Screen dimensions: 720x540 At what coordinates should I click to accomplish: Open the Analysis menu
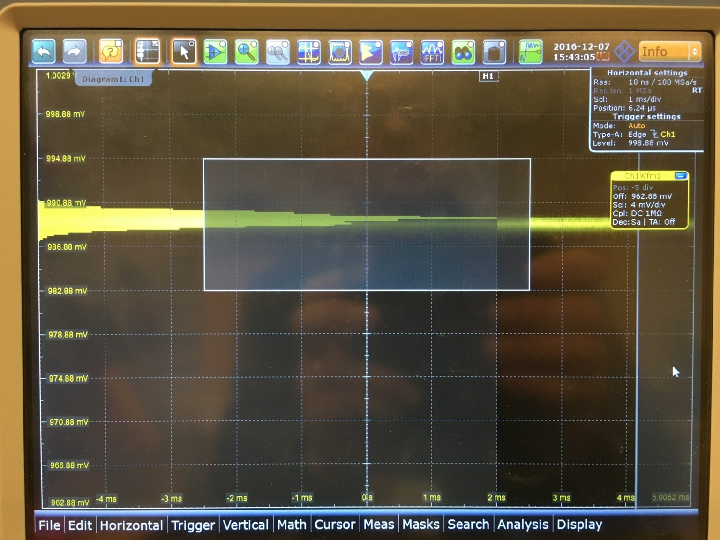click(523, 524)
